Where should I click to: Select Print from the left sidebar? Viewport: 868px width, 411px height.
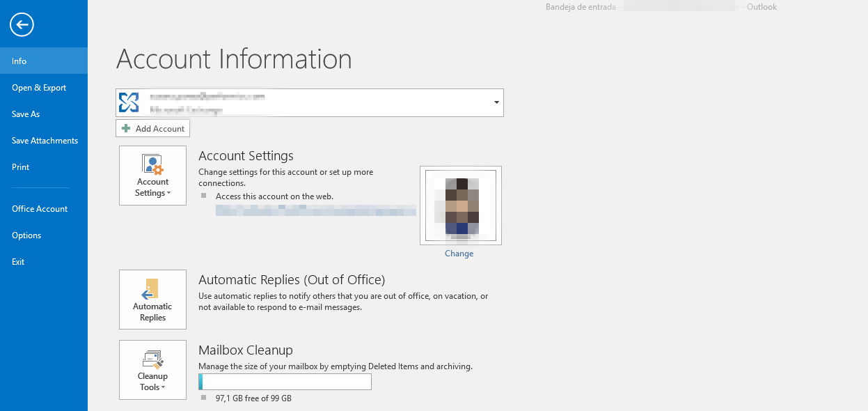pyautogui.click(x=20, y=166)
